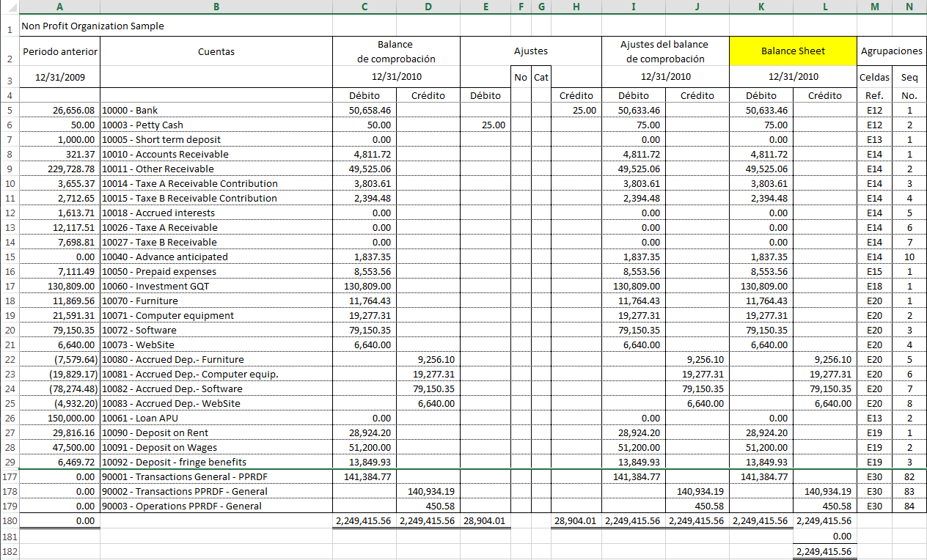Click prior period value 26,656.08
Screen dimensions: 927x560
59,110
